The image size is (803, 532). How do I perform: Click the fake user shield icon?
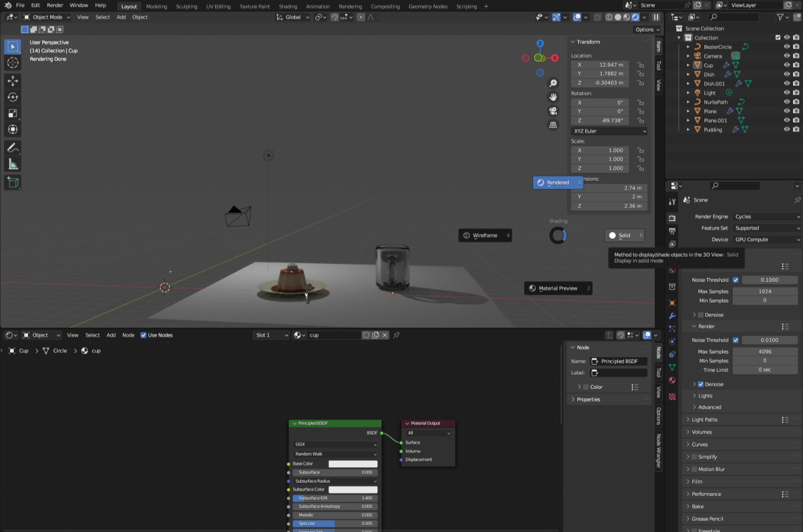pyautogui.click(x=366, y=335)
